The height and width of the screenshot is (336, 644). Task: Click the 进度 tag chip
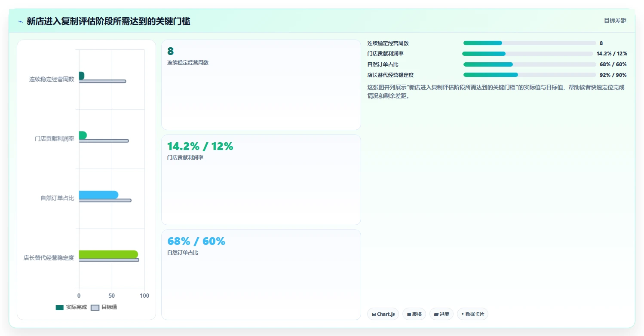442,314
